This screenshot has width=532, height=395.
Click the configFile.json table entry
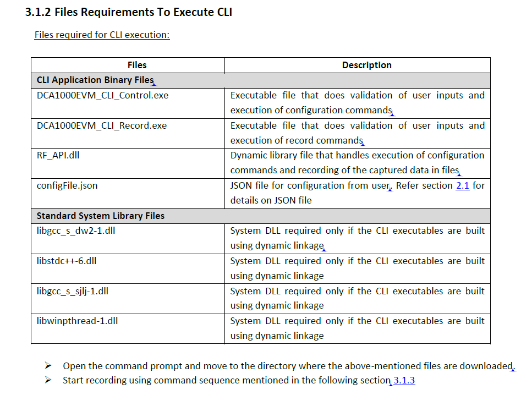[x=67, y=185]
